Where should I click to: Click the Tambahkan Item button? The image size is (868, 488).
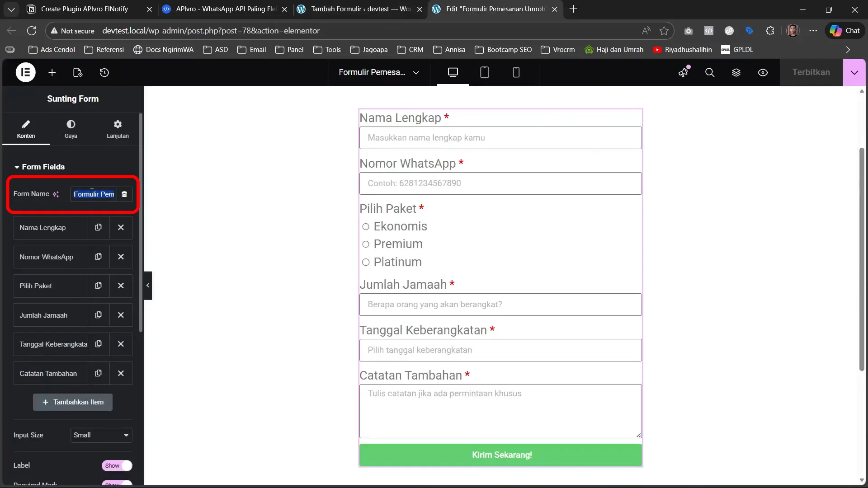click(73, 402)
